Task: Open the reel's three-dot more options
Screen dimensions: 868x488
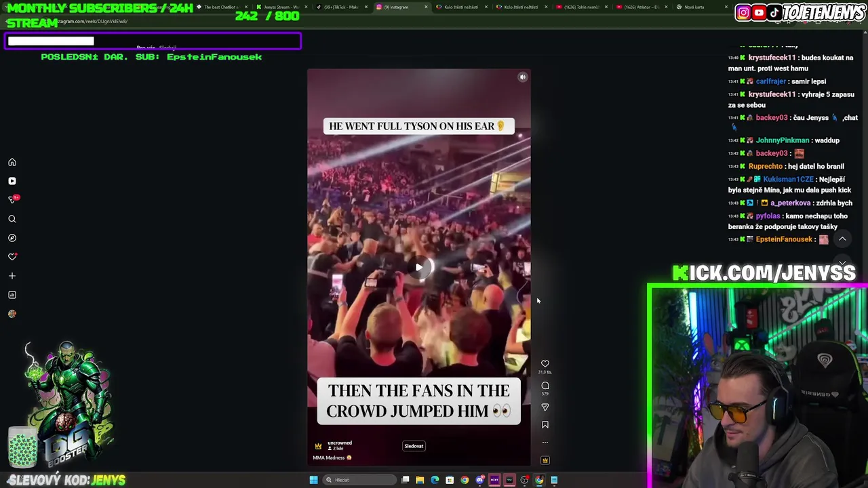Action: tap(545, 443)
